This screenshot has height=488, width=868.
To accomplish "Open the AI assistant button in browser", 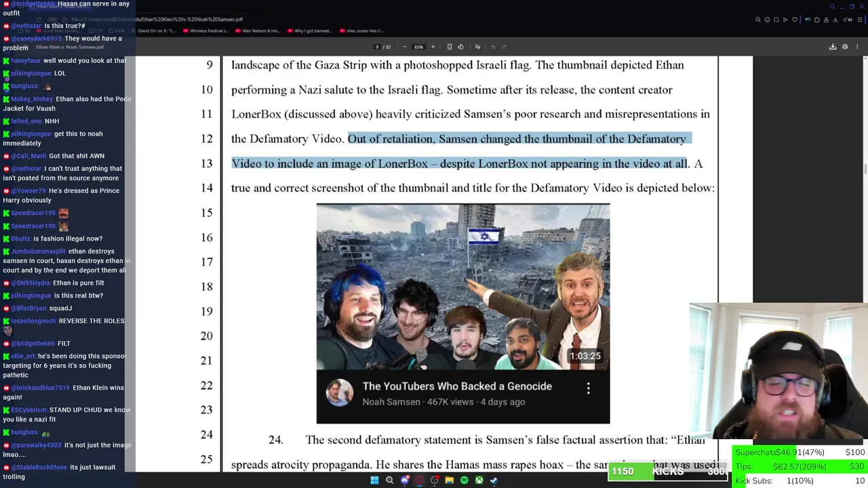I will (848, 20).
